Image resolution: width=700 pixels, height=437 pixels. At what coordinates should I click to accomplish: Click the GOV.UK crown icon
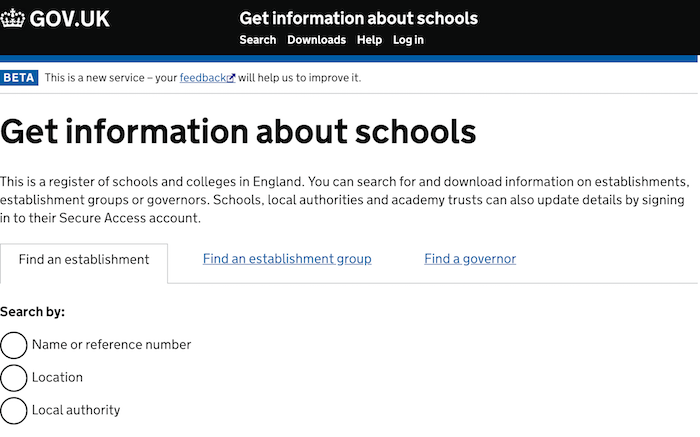[x=14, y=18]
